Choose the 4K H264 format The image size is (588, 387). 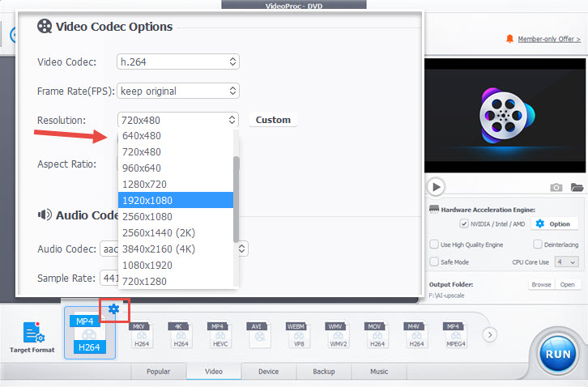[181, 335]
